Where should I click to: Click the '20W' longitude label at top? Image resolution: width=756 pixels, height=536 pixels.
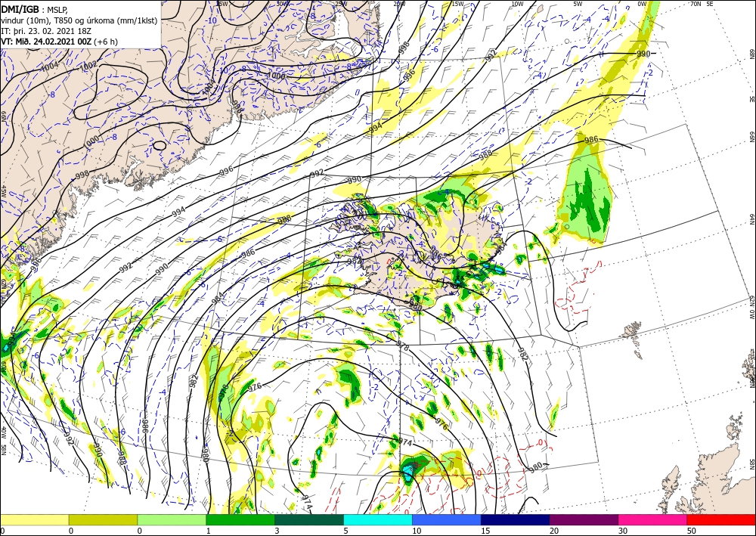[x=399, y=4]
